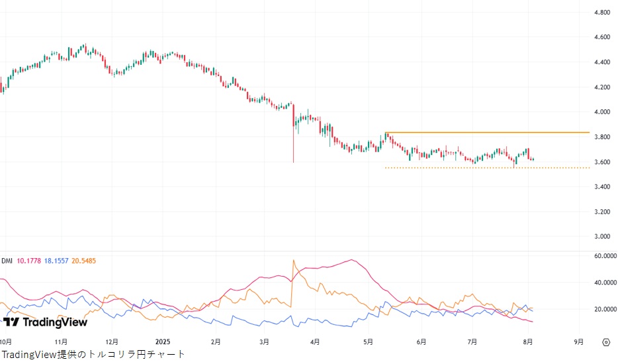
Task: Click the 9月 time axis label
Action: coord(579,342)
